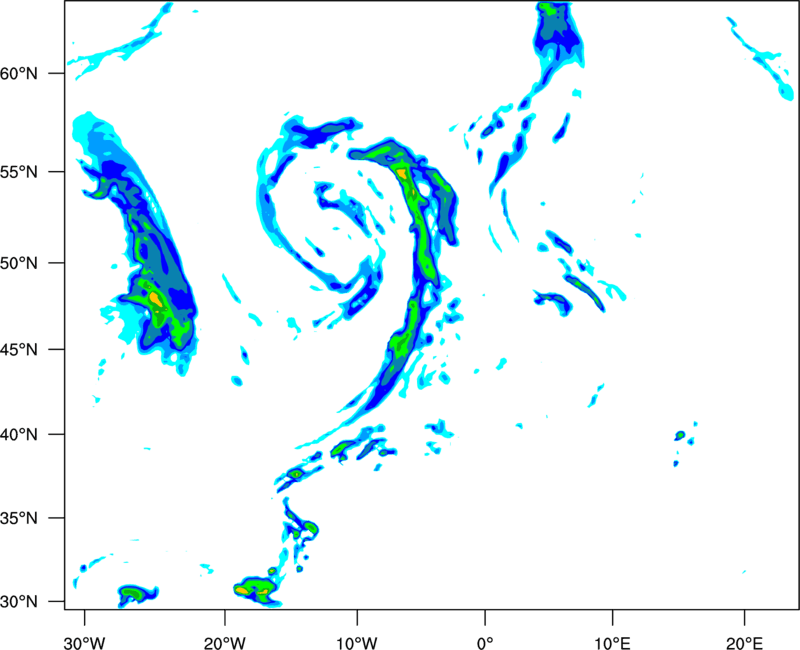Click the 60°N latitude label
Viewport: 800px width, 650px height.
click(x=19, y=73)
